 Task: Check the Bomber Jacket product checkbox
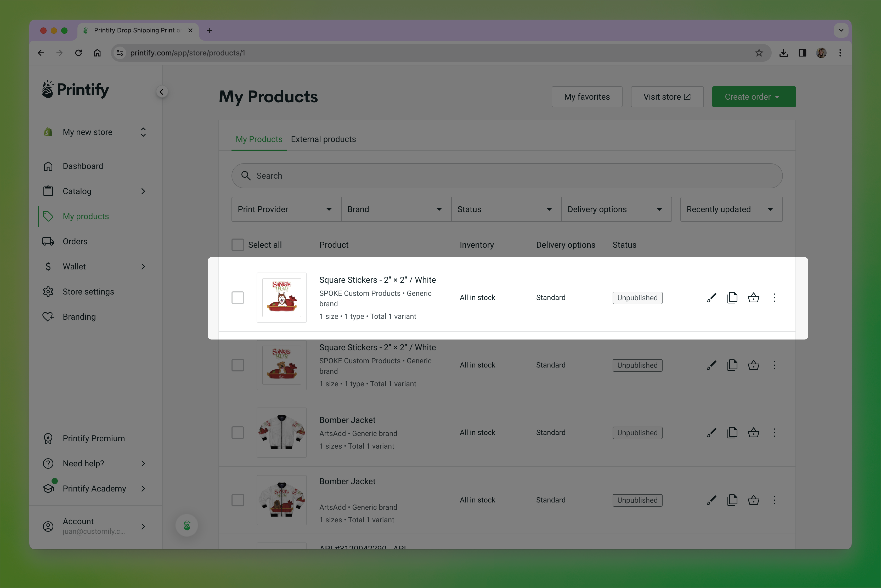238,432
